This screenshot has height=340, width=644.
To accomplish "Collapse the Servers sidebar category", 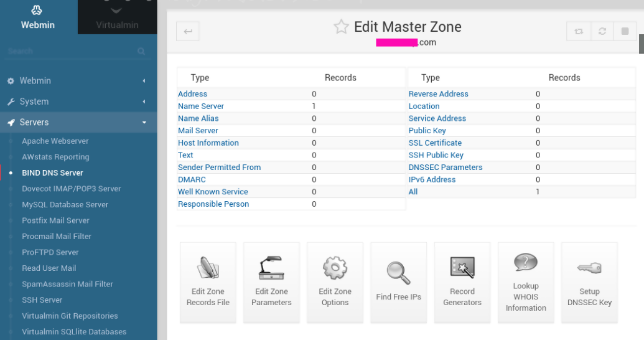I will point(78,123).
